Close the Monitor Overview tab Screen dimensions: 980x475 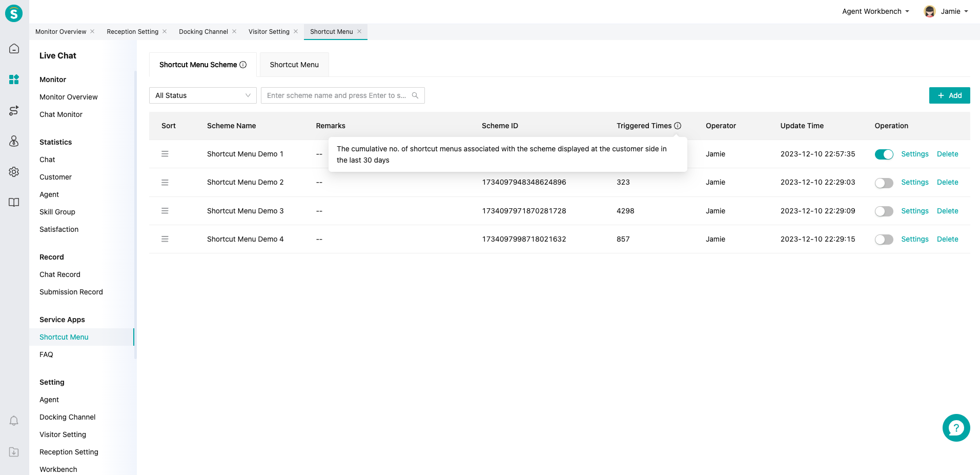tap(92, 31)
